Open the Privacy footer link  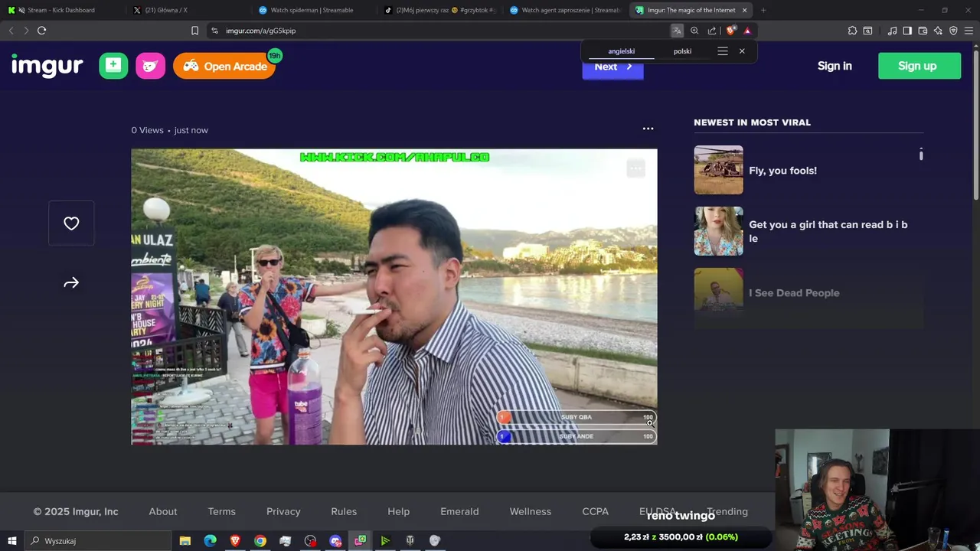click(x=283, y=511)
